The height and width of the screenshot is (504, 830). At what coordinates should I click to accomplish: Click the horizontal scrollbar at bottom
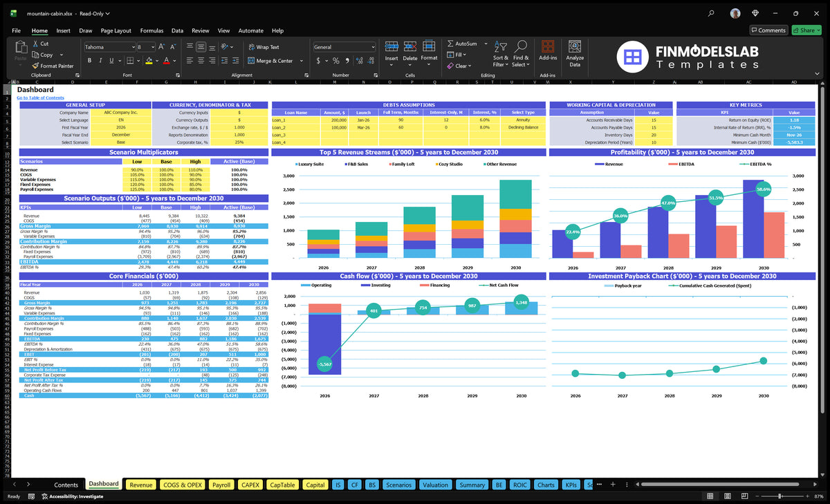point(719,485)
